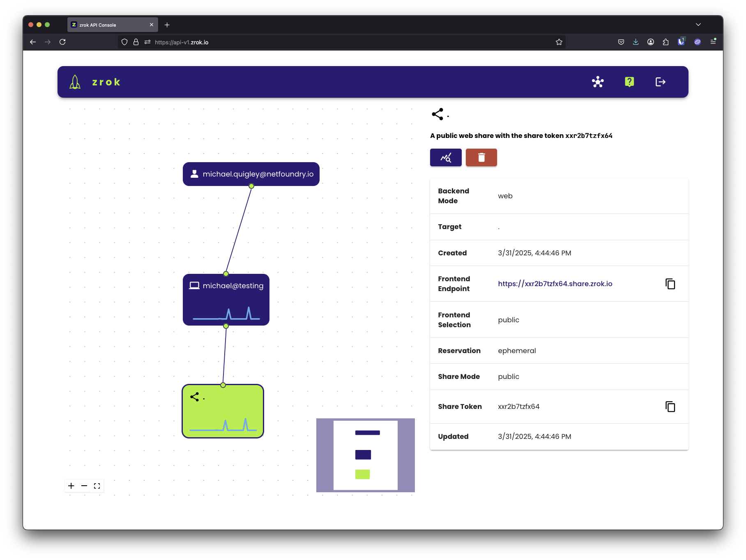Open a new browser tab
The width and height of the screenshot is (746, 560).
(x=167, y=25)
